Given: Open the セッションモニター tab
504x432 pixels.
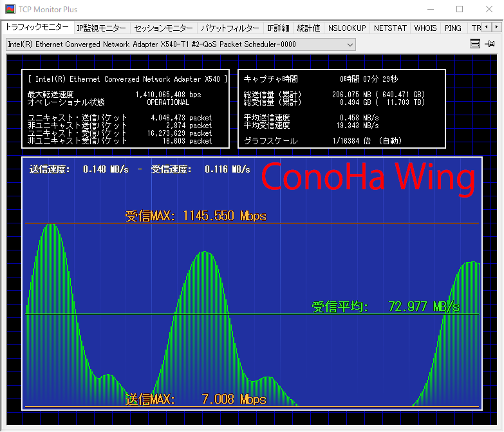Looking at the screenshot, I should (163, 28).
